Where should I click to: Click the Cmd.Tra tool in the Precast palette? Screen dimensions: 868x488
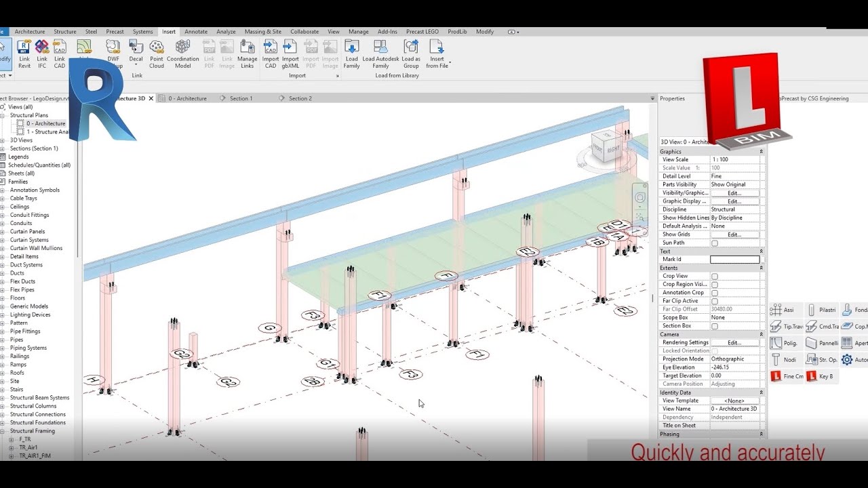pos(823,326)
